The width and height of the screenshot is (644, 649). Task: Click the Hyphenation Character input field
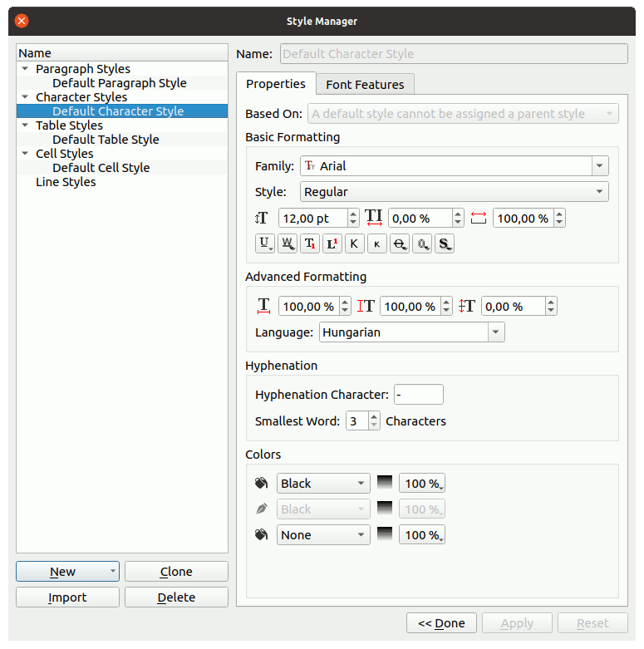419,394
